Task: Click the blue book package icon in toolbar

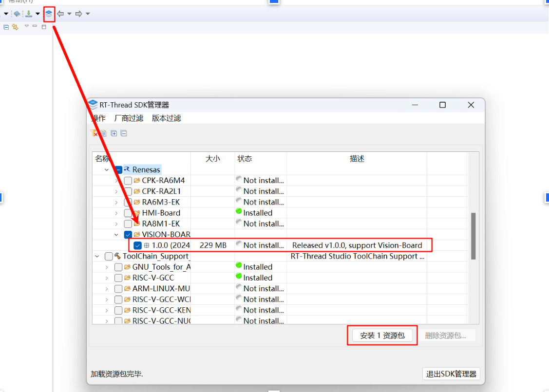Action: 17,14
